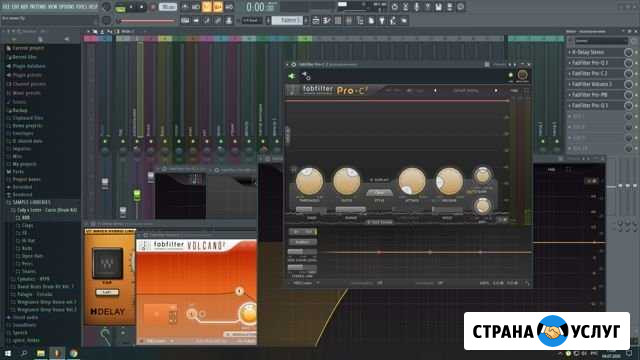Select FabFilter Pro-C 2 mixer slot
Viewport: 640px width, 360px height.
pyautogui.click(x=590, y=73)
